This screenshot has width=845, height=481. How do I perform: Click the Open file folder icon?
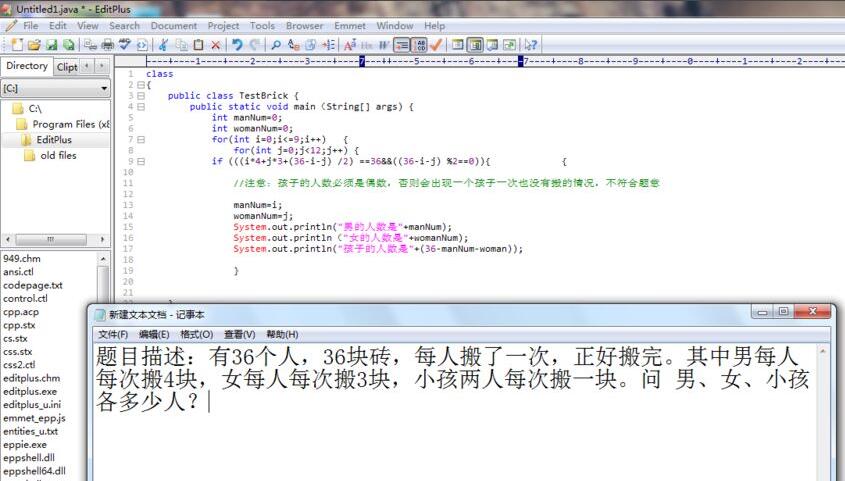(x=34, y=45)
